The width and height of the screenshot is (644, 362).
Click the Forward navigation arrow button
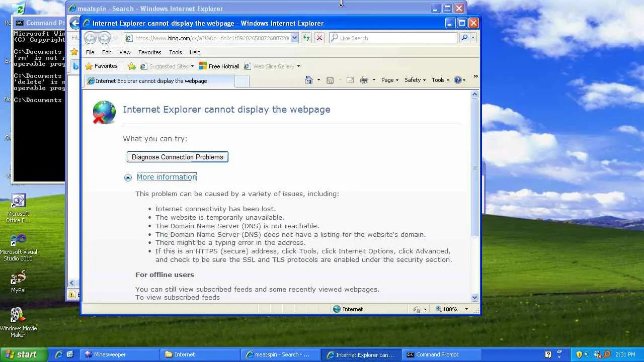(x=104, y=38)
